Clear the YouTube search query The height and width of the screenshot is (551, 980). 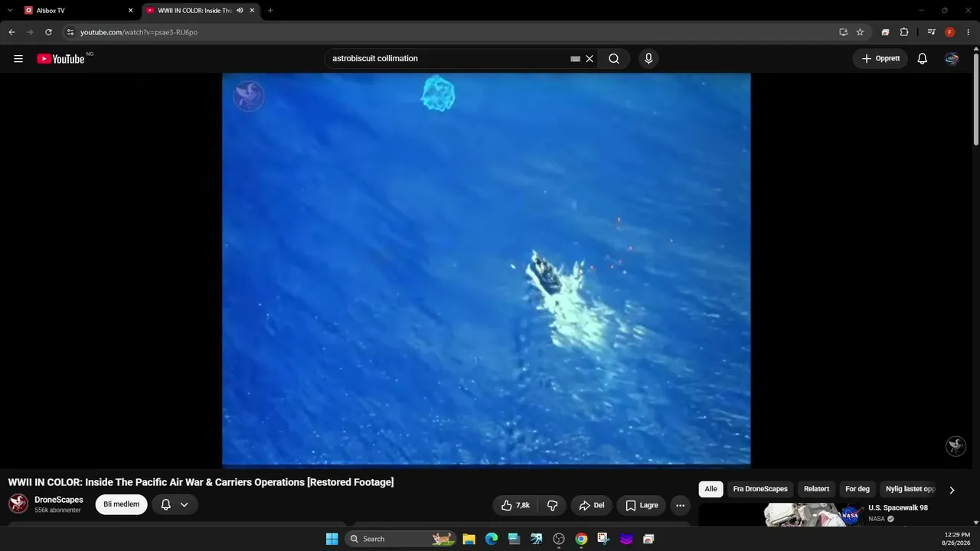pos(590,59)
